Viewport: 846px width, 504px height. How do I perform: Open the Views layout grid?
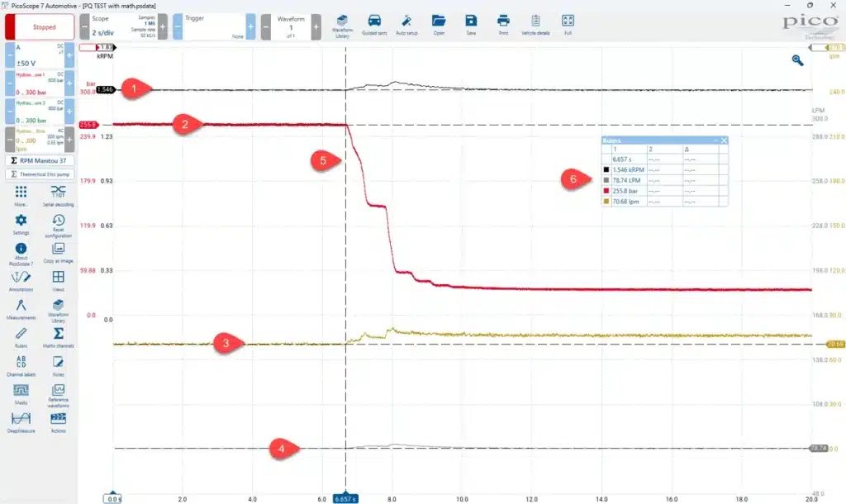coord(59,281)
